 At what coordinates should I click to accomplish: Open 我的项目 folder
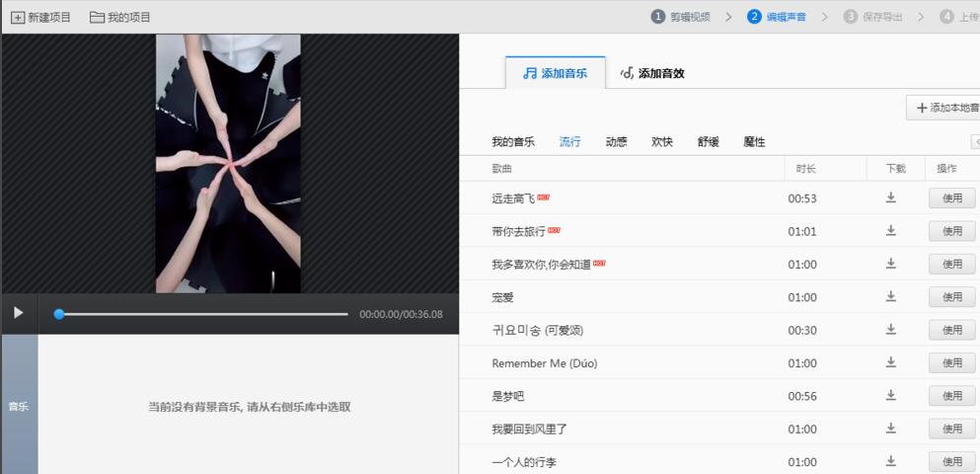[120, 17]
